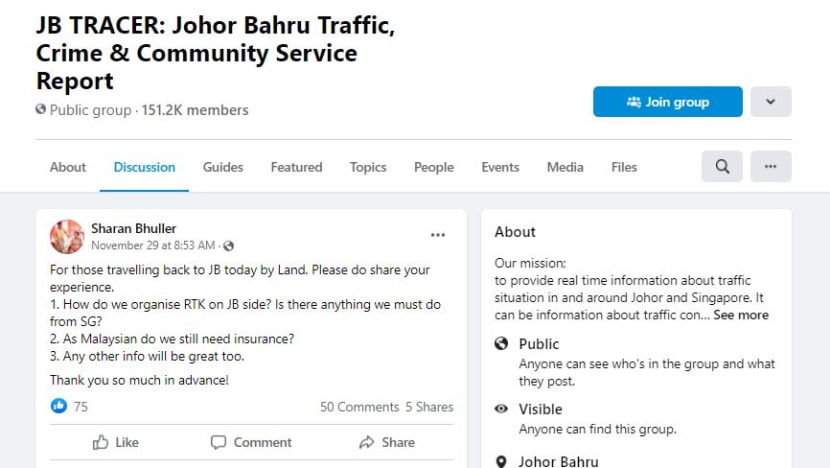Click the Johor Bahru location pin icon
The image size is (830, 468).
502,461
